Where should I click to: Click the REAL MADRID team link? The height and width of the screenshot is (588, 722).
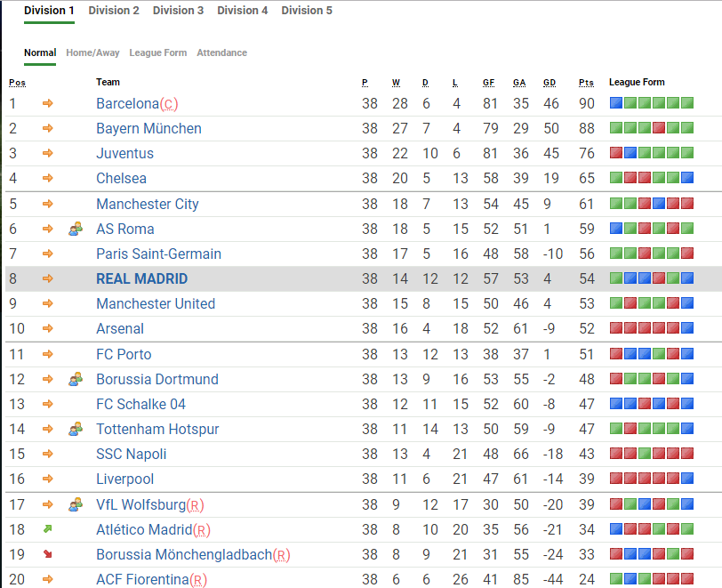click(x=141, y=278)
